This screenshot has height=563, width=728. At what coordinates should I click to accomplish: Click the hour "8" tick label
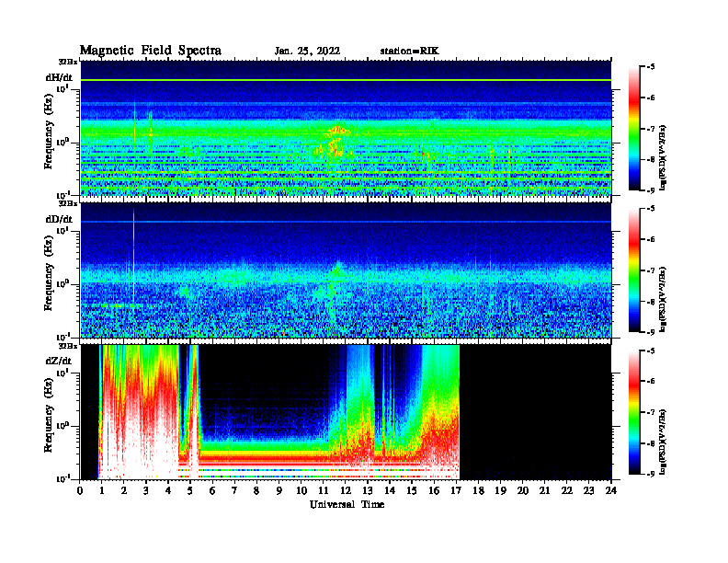click(x=256, y=491)
